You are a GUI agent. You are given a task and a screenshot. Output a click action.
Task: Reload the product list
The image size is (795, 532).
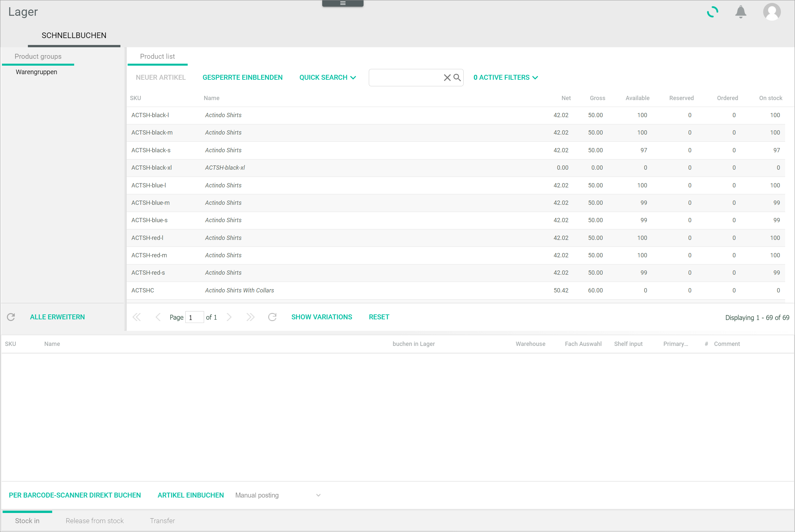click(272, 317)
